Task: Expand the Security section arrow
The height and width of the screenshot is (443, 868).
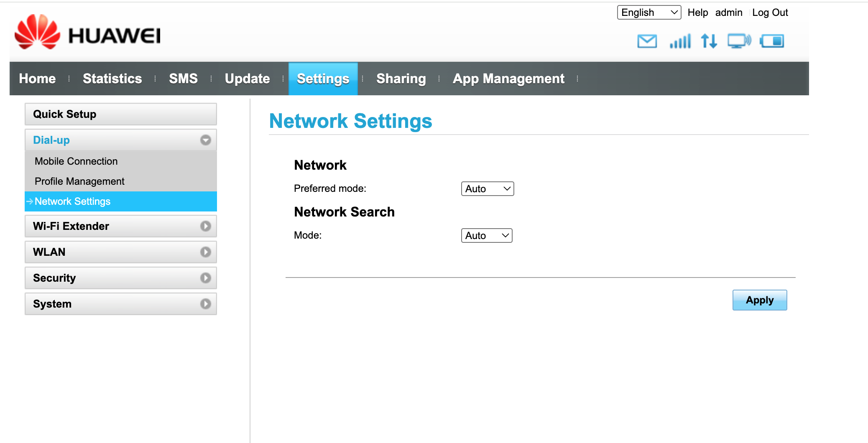Action: (x=205, y=278)
